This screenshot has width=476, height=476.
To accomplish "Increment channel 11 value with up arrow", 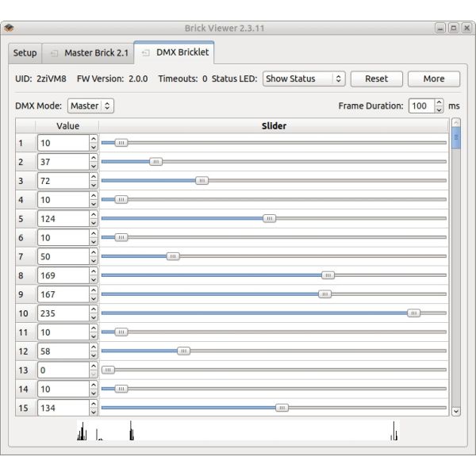I will point(94,328).
